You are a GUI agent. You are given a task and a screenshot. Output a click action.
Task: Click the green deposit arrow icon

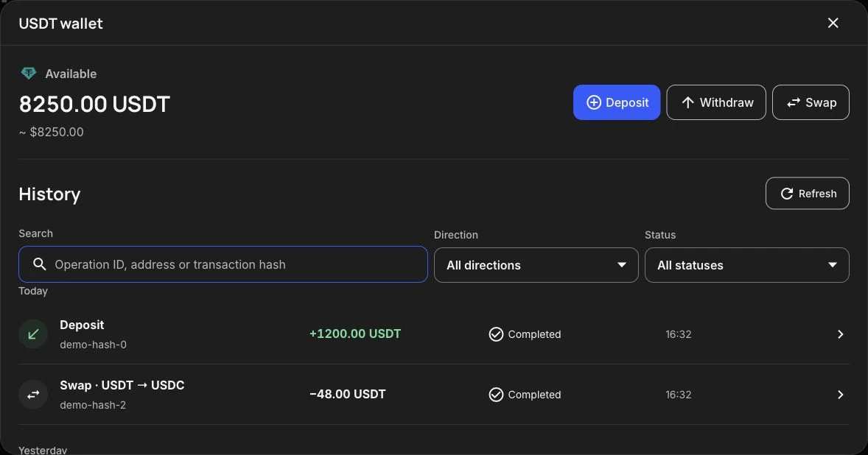pos(33,334)
